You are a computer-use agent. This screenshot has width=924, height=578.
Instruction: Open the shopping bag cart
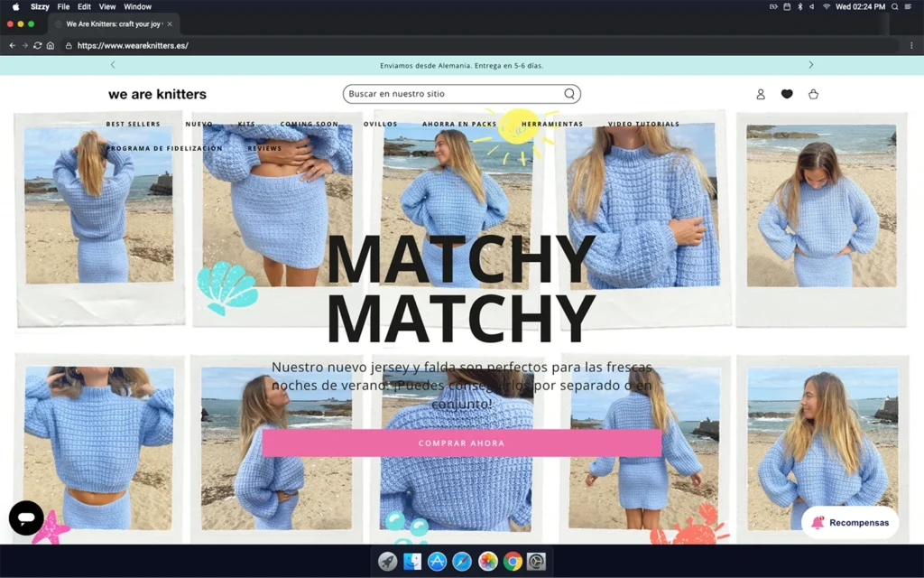[813, 94]
